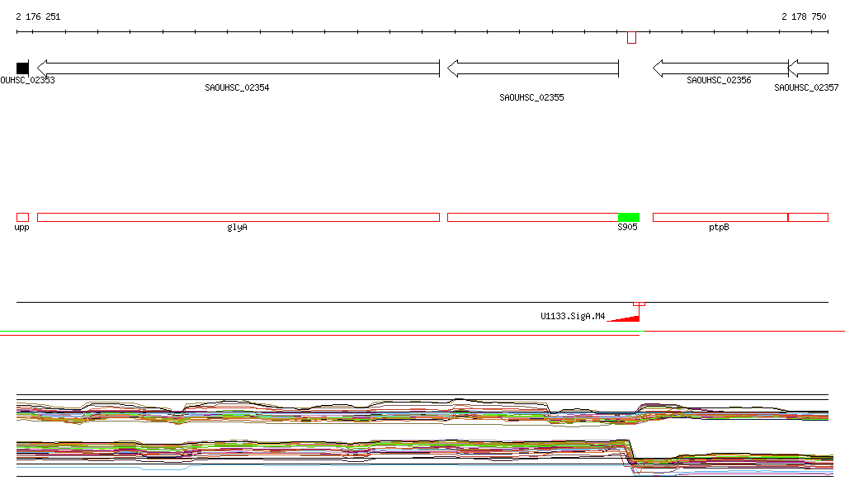Select the red U1133.SigA.M4 promoter triangle

627,318
